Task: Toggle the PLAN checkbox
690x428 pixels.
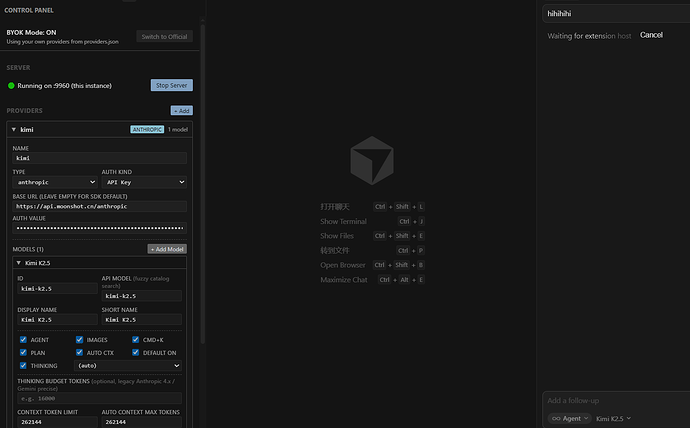Action: pyautogui.click(x=23, y=352)
